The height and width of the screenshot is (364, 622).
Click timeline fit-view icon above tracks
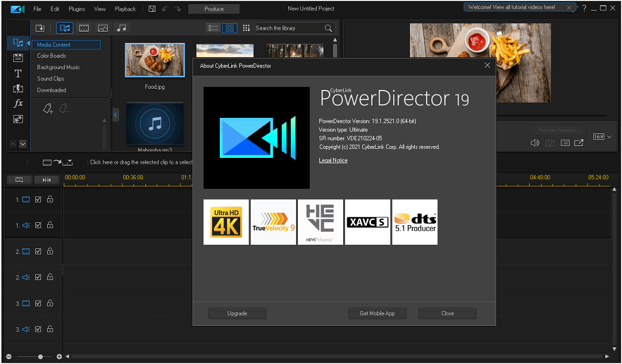coord(19,180)
